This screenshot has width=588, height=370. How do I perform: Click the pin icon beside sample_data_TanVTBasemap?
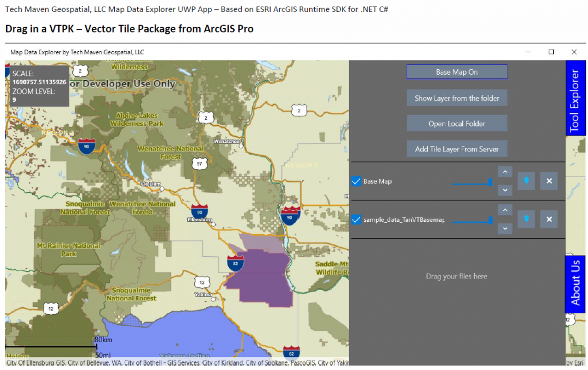pyautogui.click(x=526, y=219)
